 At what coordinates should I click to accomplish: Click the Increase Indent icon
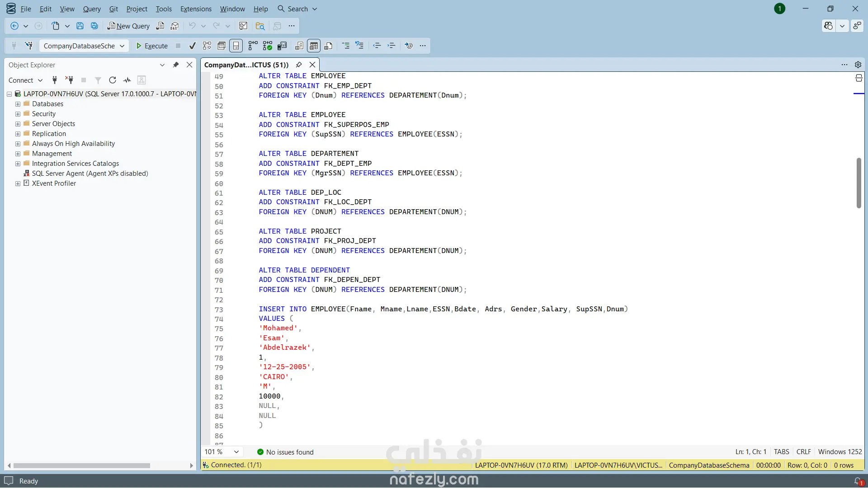[x=392, y=46]
